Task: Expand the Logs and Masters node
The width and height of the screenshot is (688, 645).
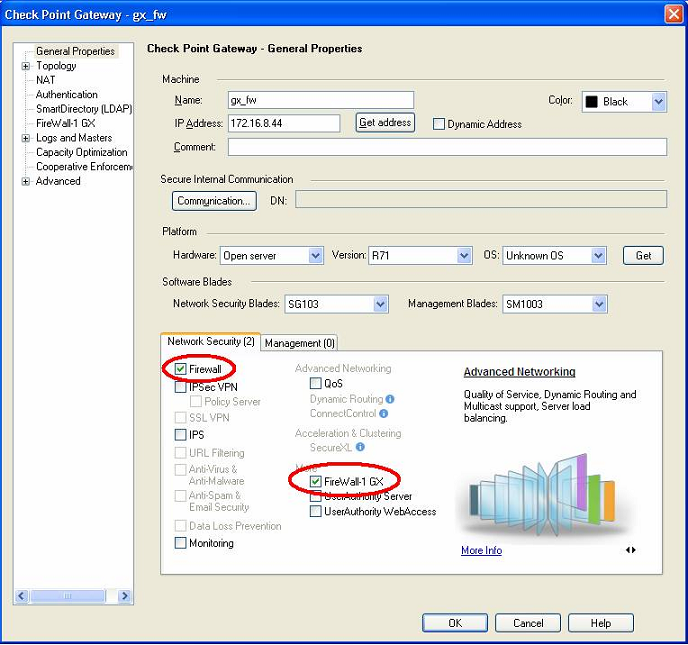Action: coord(26,138)
